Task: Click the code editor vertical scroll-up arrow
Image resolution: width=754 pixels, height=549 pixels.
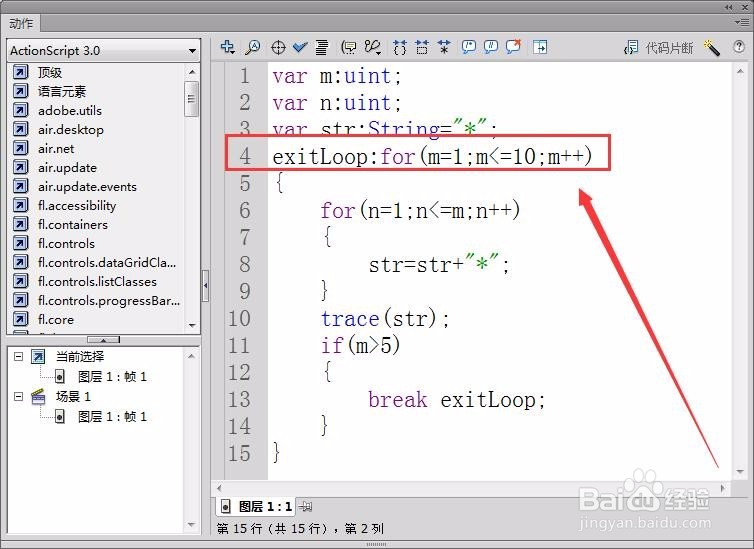Action: click(x=740, y=72)
